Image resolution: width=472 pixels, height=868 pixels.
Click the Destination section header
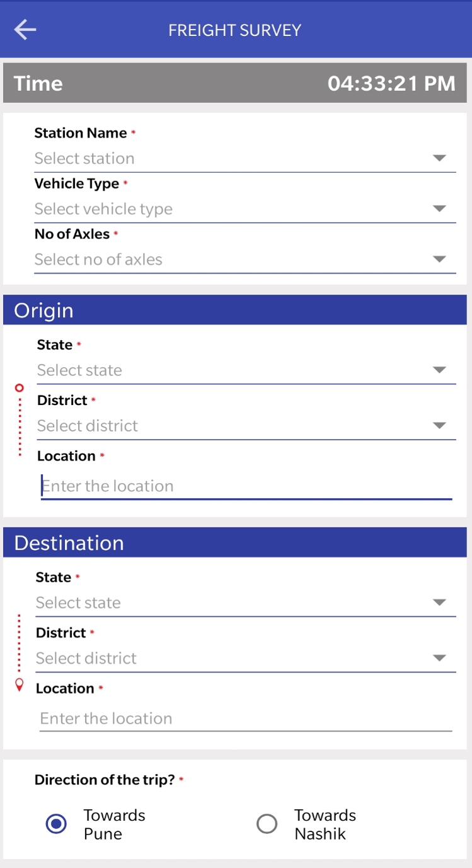(234, 542)
